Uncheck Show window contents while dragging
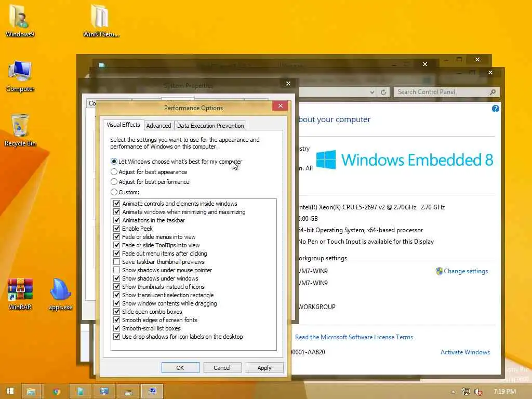Viewport: 532px width, 399px height. click(117, 303)
